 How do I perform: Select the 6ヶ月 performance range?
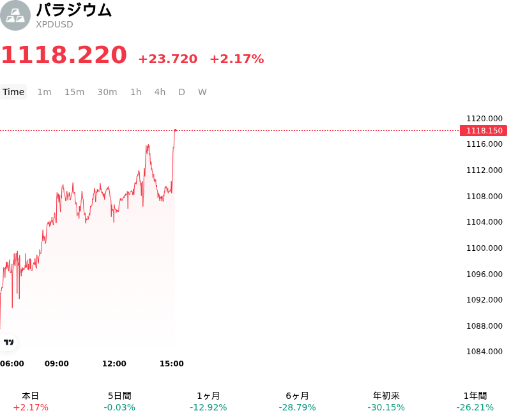click(x=297, y=401)
